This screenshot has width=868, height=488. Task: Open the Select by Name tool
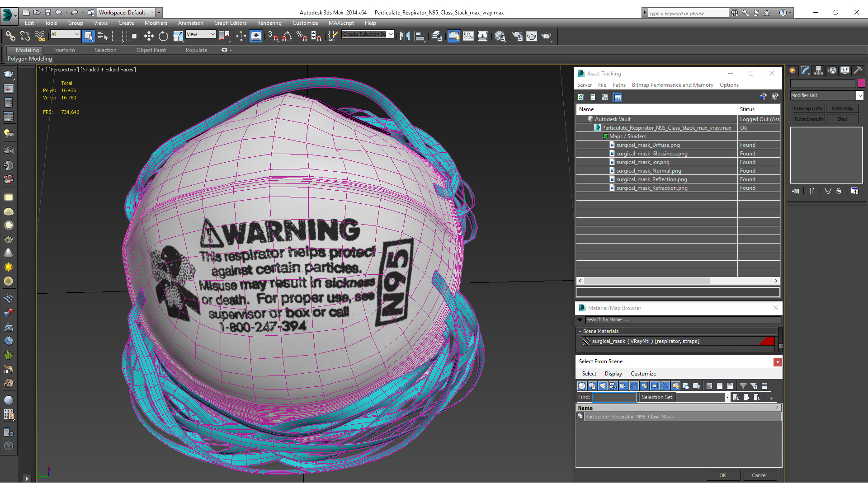coord(103,36)
